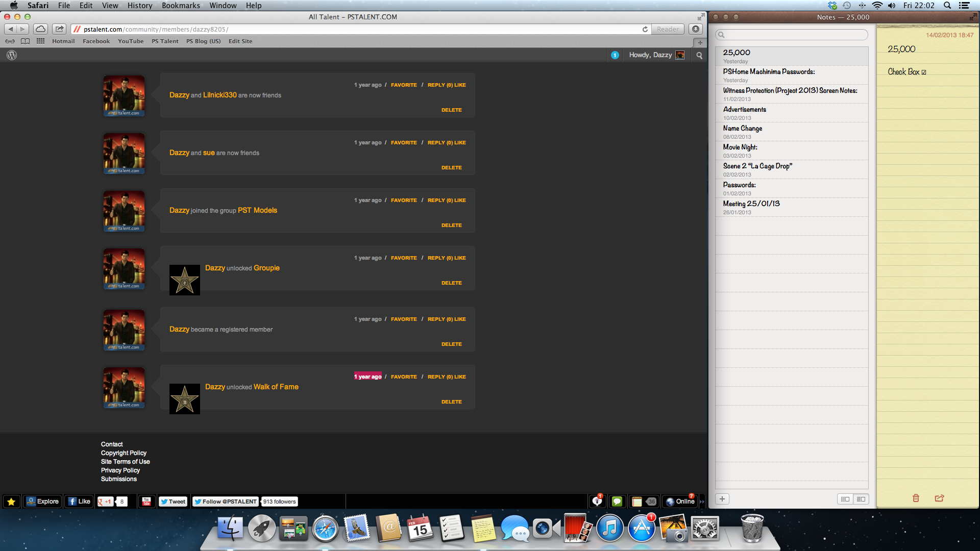Screen dimensions: 980x551
Task: Open the PST Models group link
Action: coord(257,210)
